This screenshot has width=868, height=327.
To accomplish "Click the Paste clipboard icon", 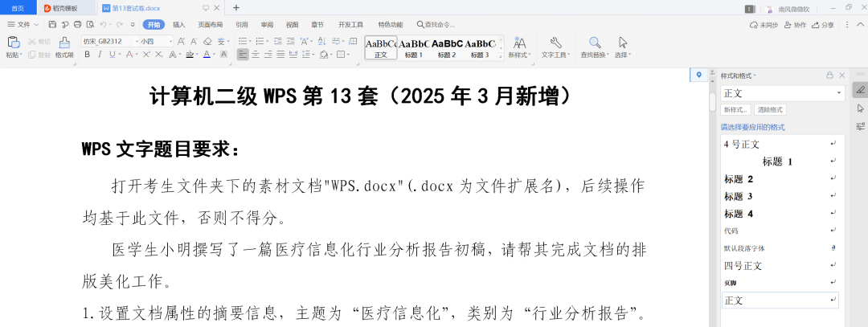I will (x=14, y=43).
